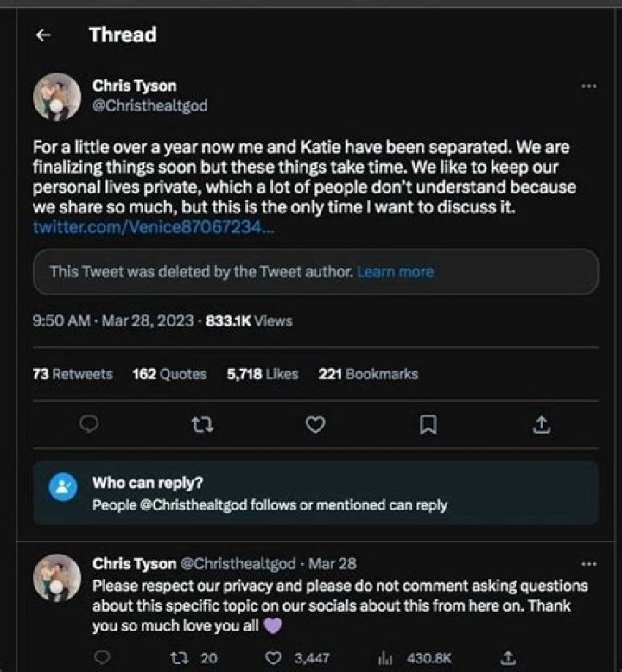View the 73 Retweets list
622x672 pixels.
(x=73, y=374)
